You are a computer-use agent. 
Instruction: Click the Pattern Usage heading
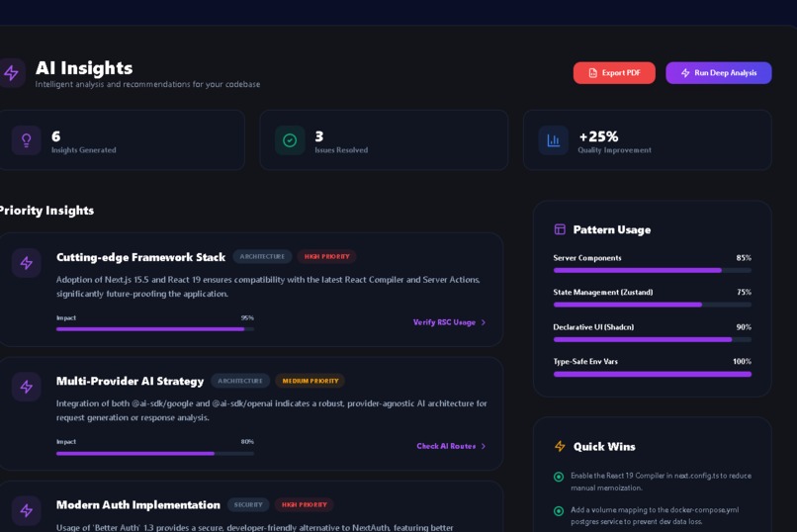(x=612, y=229)
